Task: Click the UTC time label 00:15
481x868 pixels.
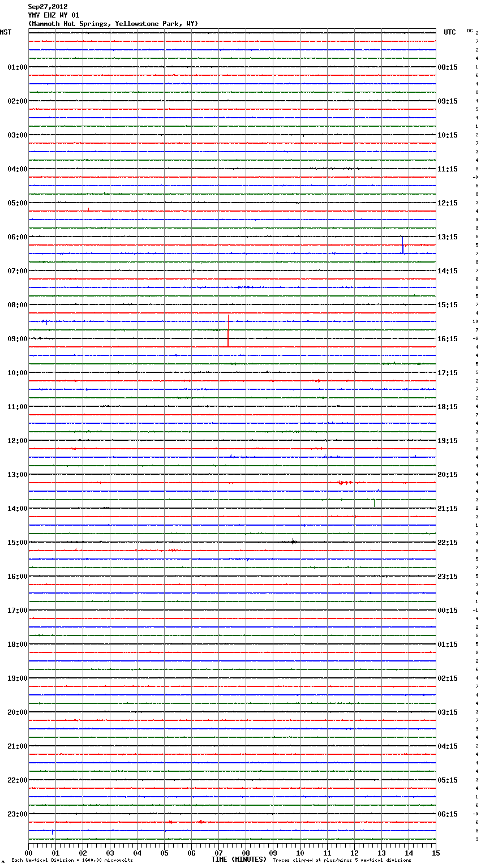Action: [x=448, y=611]
